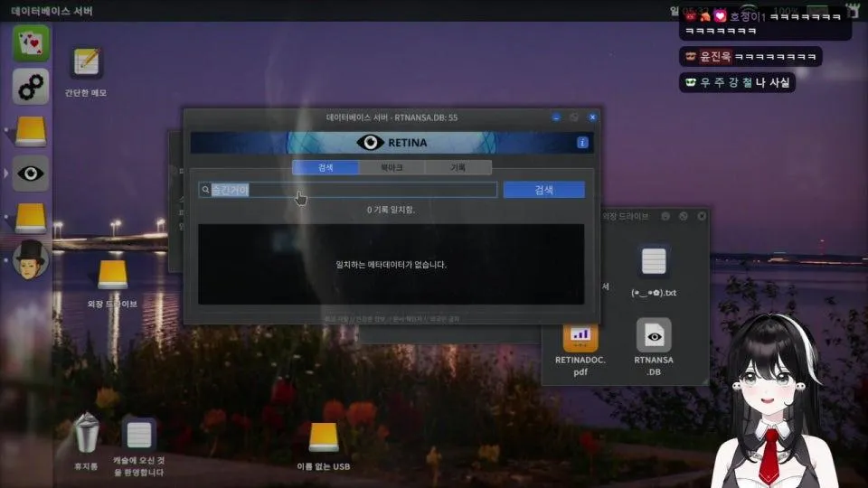Open the gears settings dock icon
The width and height of the screenshot is (868, 488).
(x=30, y=86)
